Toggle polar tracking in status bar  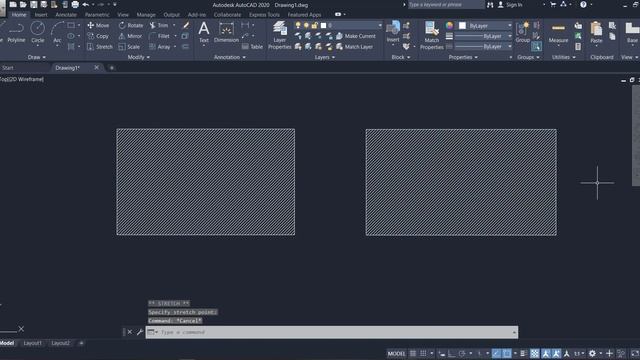462,353
